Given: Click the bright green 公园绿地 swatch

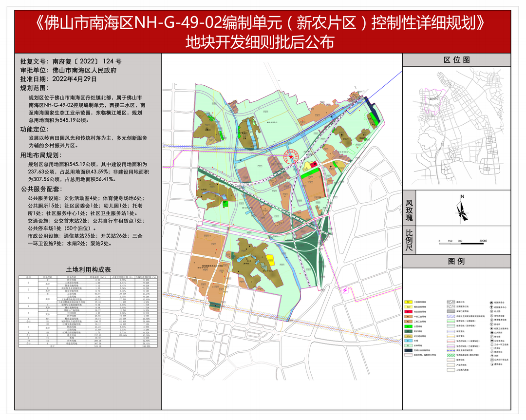Looking at the screenshot, I should click(409, 326).
